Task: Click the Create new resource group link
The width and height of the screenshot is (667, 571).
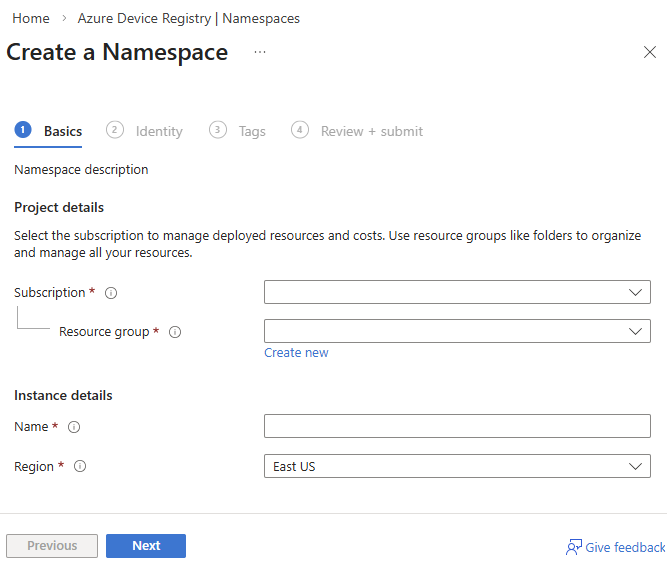Action: click(296, 353)
